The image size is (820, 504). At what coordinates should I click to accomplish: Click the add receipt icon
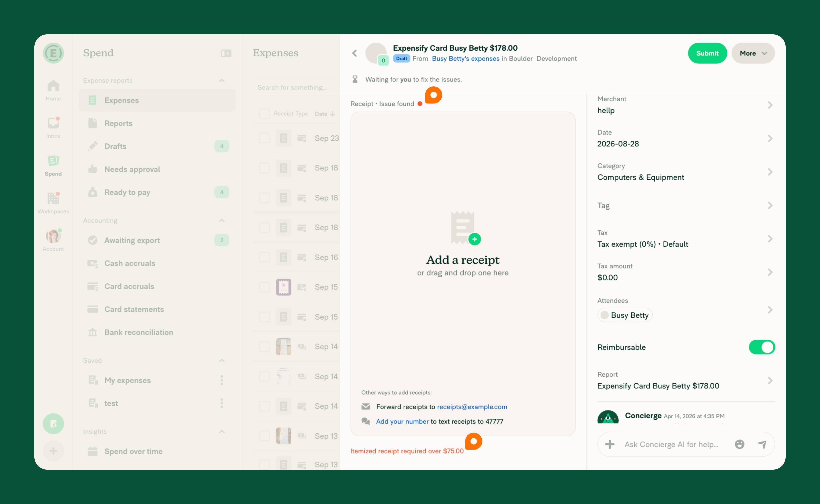pyautogui.click(x=465, y=228)
